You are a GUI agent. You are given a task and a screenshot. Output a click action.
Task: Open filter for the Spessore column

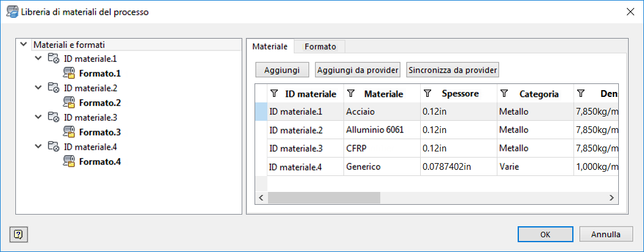(x=428, y=94)
